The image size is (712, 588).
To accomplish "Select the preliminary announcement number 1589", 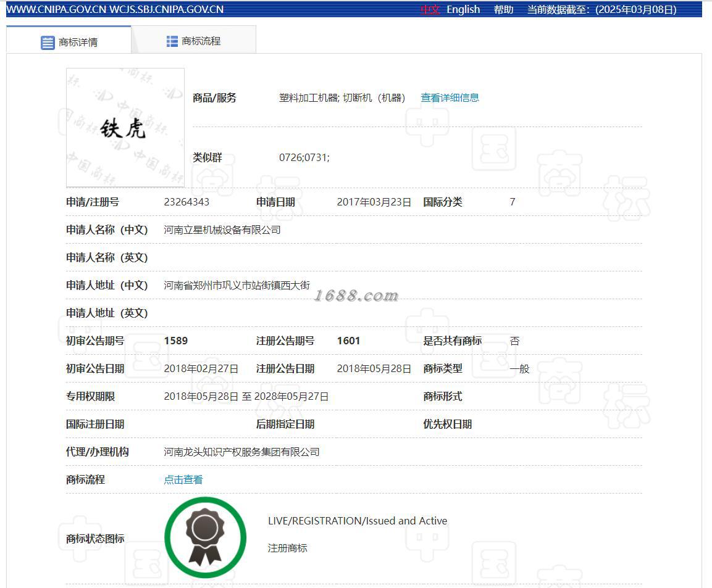I will [x=176, y=341].
